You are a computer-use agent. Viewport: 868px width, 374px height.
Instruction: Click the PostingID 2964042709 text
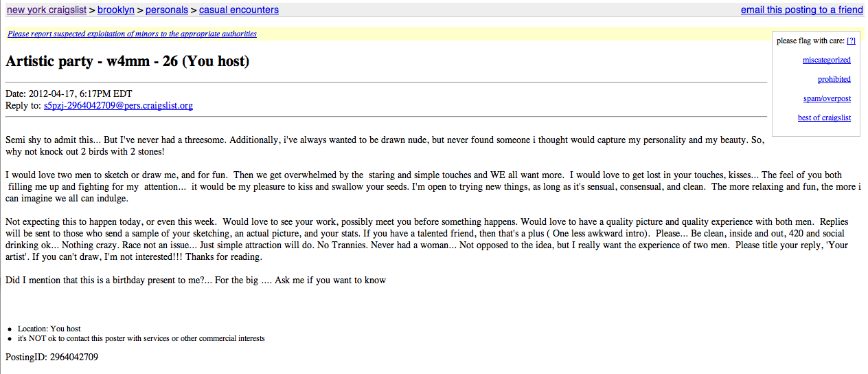(52, 357)
